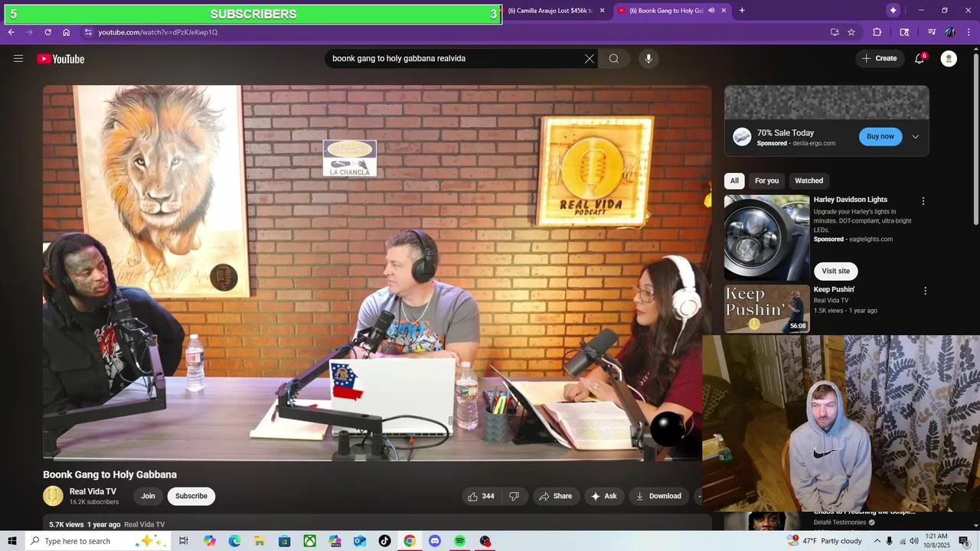This screenshot has width=980, height=551.
Task: Select the For you filter chip
Action: pos(766,181)
